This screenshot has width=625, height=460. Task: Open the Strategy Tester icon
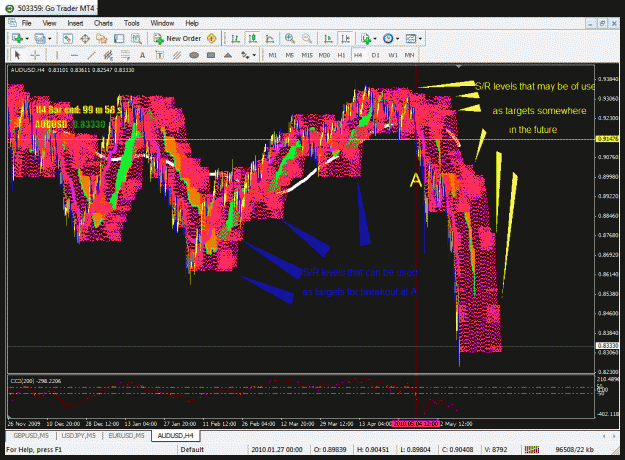[136, 39]
